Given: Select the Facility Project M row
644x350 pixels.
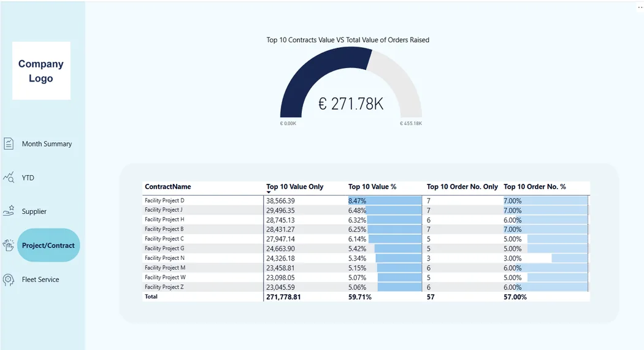Looking at the screenshot, I should (366, 268).
